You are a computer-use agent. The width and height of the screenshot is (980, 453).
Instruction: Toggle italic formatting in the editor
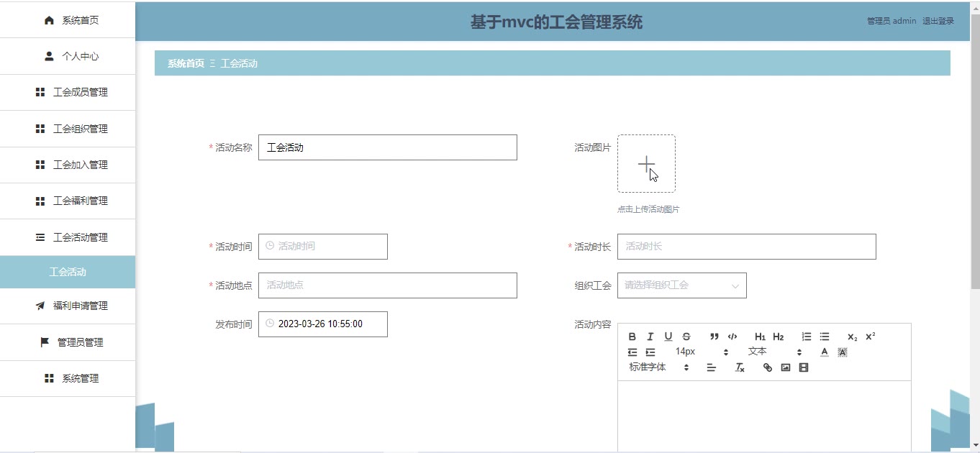650,337
